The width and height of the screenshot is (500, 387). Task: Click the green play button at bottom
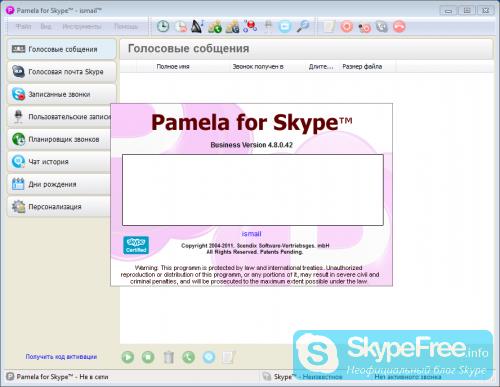(128, 357)
